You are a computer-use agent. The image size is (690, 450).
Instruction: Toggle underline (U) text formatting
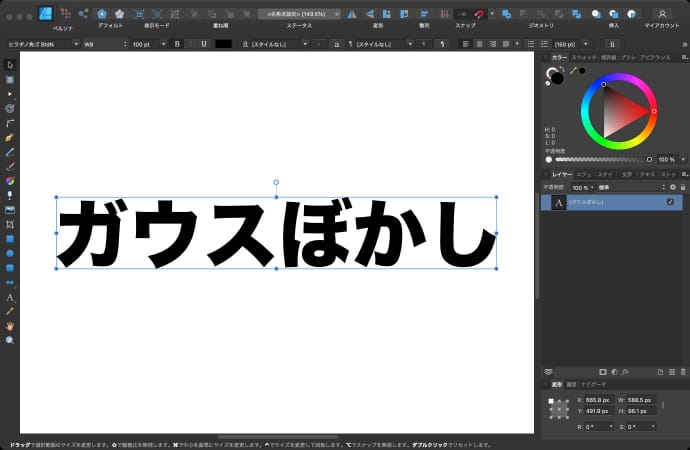coord(204,44)
